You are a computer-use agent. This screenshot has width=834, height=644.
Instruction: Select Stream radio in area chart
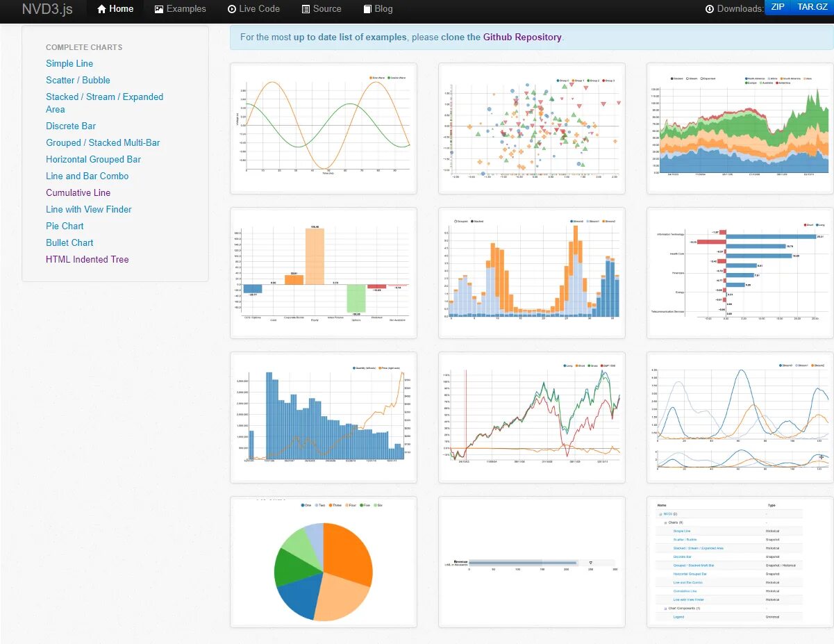pyautogui.click(x=692, y=79)
